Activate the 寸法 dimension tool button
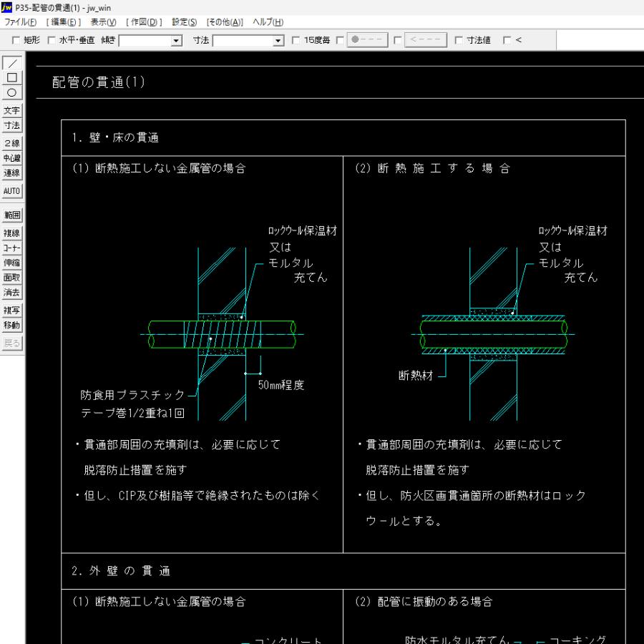The width and height of the screenshot is (644, 644). click(x=12, y=125)
